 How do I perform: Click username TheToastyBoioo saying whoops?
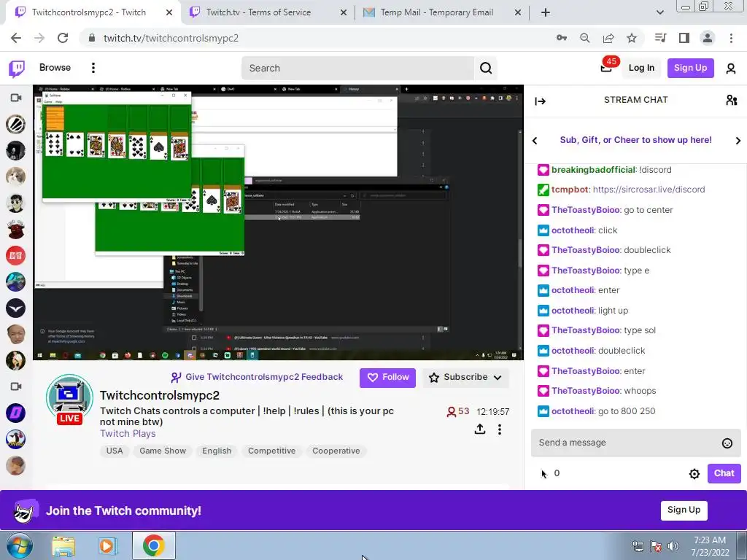[586, 391]
